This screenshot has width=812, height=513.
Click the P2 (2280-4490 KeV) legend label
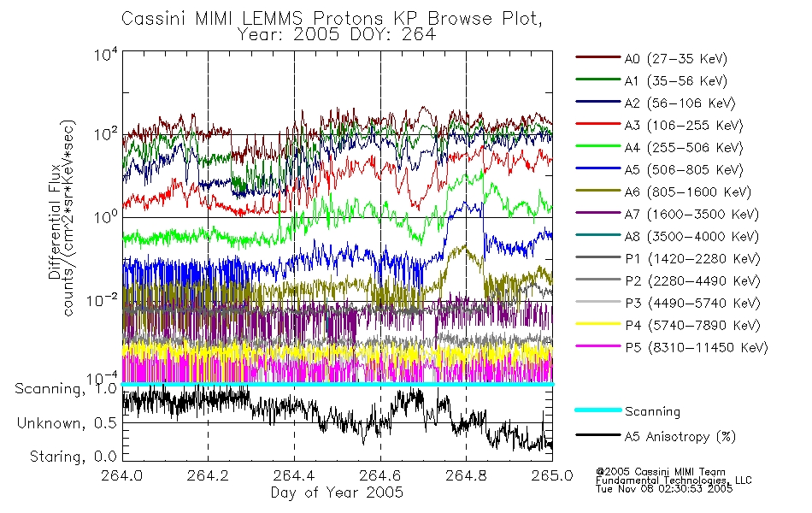point(692,281)
